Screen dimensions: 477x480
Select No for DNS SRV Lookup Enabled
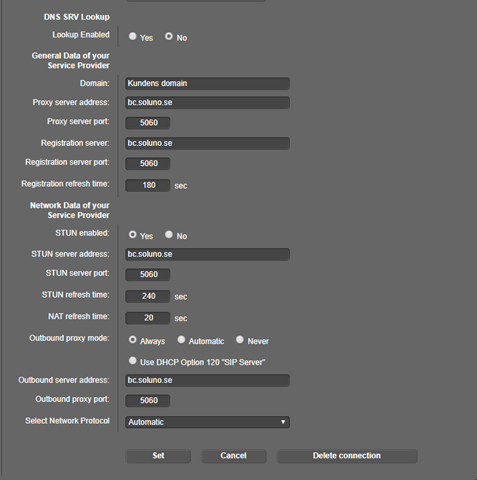[x=169, y=36]
